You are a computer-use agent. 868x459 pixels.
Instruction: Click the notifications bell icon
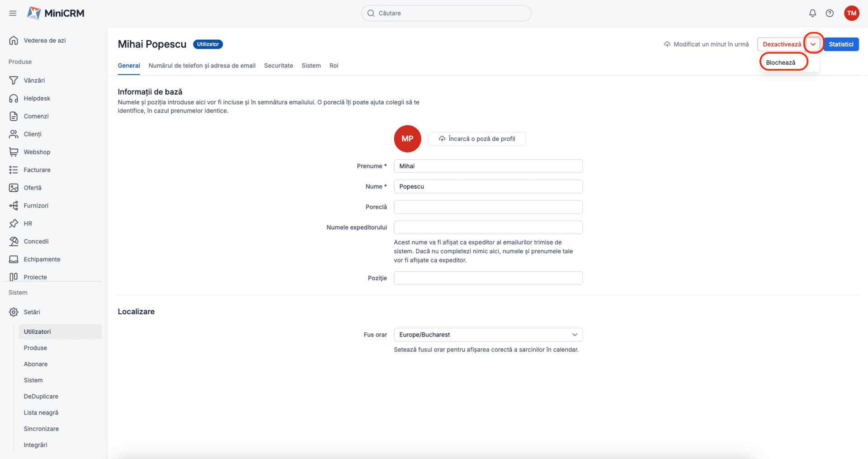tap(812, 13)
